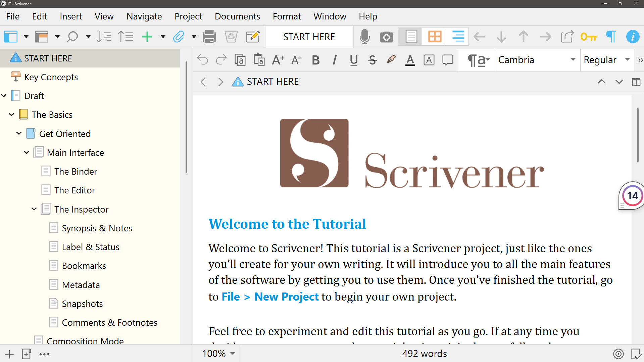Collapse The Inspector item
644x362 pixels.
[x=34, y=209]
